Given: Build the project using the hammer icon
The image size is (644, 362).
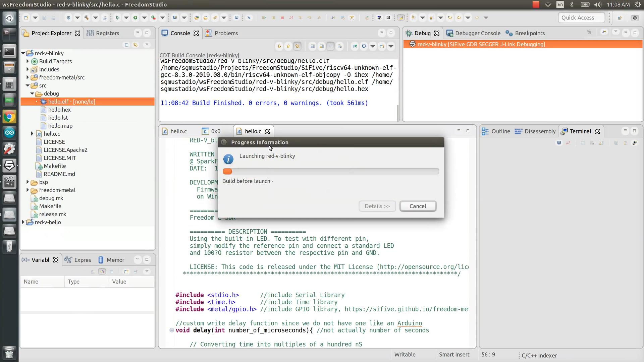Looking at the screenshot, I should 86,18.
